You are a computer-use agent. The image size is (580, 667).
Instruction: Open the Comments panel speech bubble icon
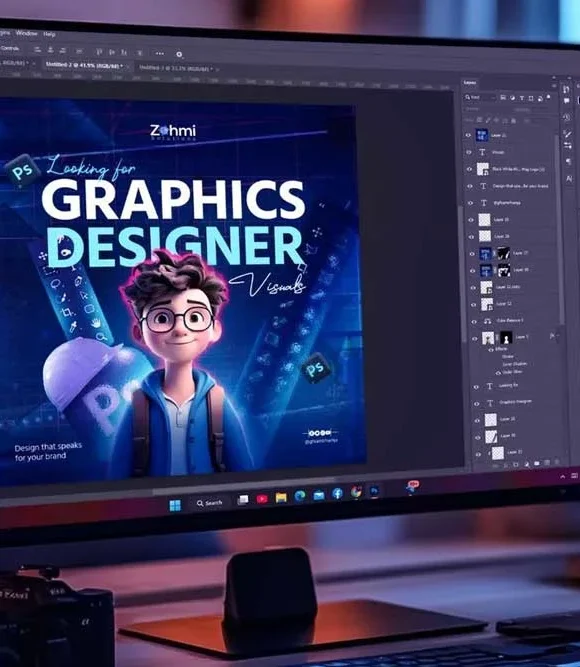pyautogui.click(x=566, y=101)
